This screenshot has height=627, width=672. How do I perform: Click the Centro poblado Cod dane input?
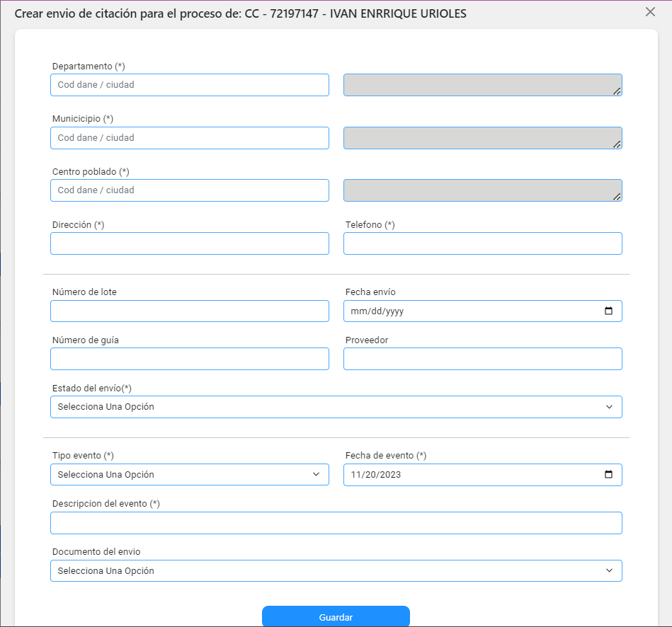coord(190,190)
